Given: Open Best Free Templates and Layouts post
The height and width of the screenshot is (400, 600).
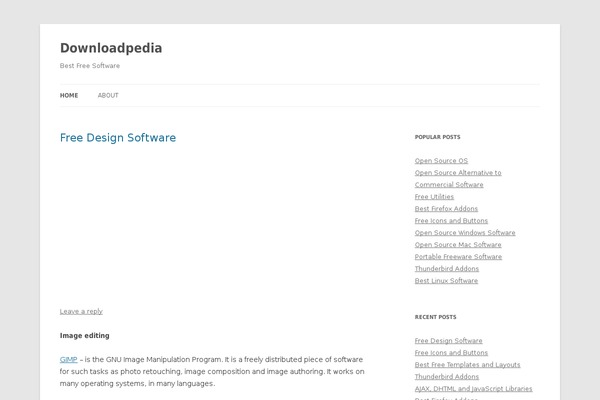Looking at the screenshot, I should coord(468,365).
